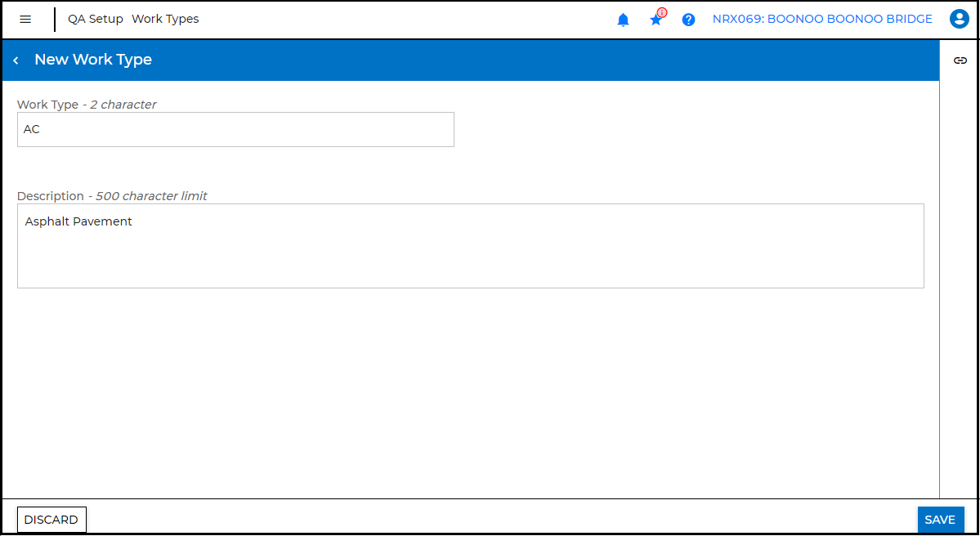The image size is (980, 536).
Task: Select the NRX069: BOONOO BOONOO BRIDGE project link
Action: (821, 19)
